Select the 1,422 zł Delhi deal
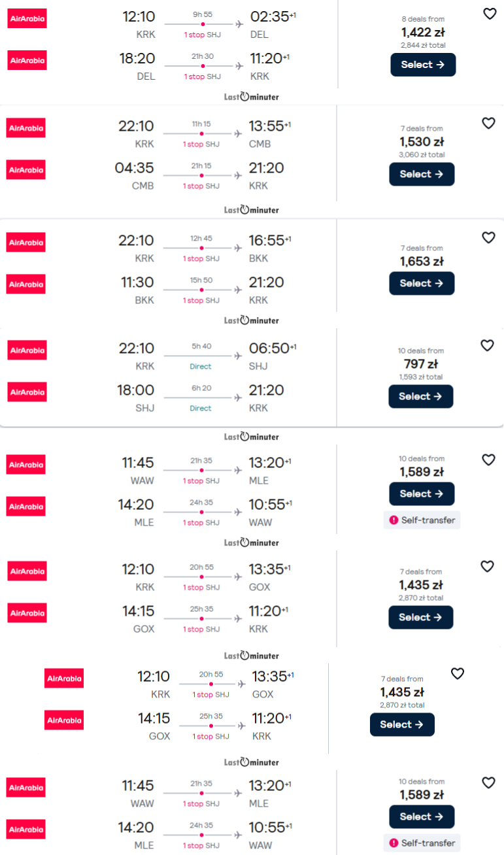This screenshot has width=504, height=855. 423,65
